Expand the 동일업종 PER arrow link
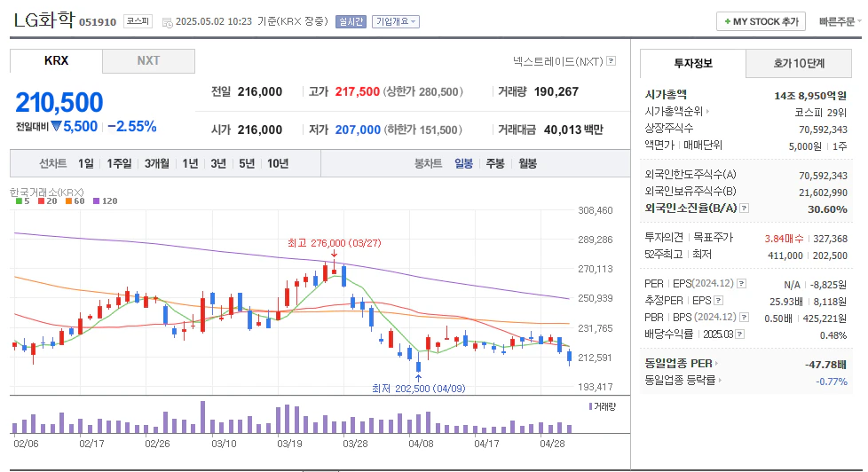Image resolution: width=868 pixels, height=472 pixels. [x=716, y=364]
